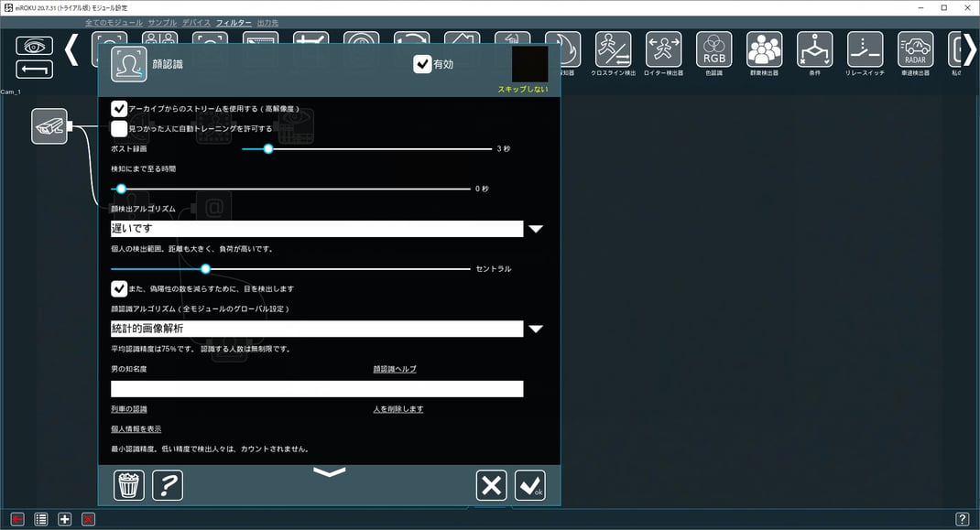
Task: Click the 男の知名度 text input field
Action: pos(317,389)
